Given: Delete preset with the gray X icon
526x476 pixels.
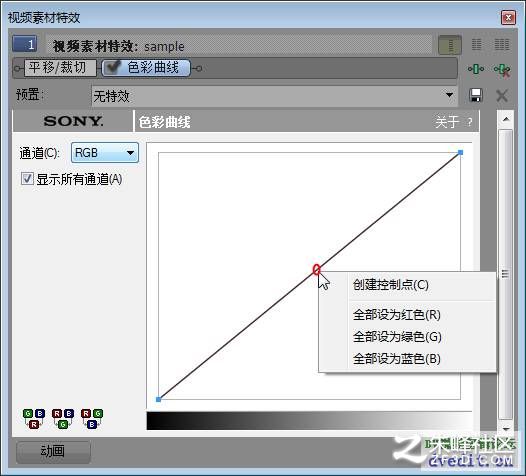Looking at the screenshot, I should coord(502,96).
